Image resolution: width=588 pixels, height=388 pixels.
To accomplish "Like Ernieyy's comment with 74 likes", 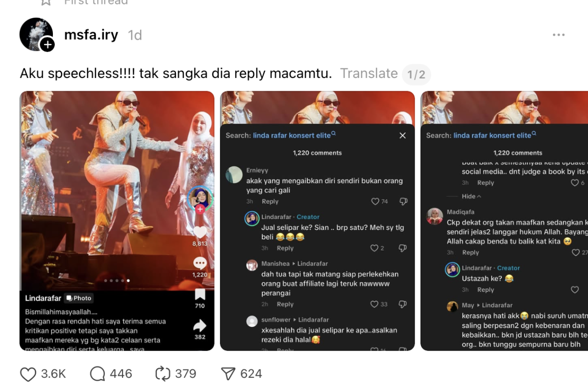I will coord(376,201).
